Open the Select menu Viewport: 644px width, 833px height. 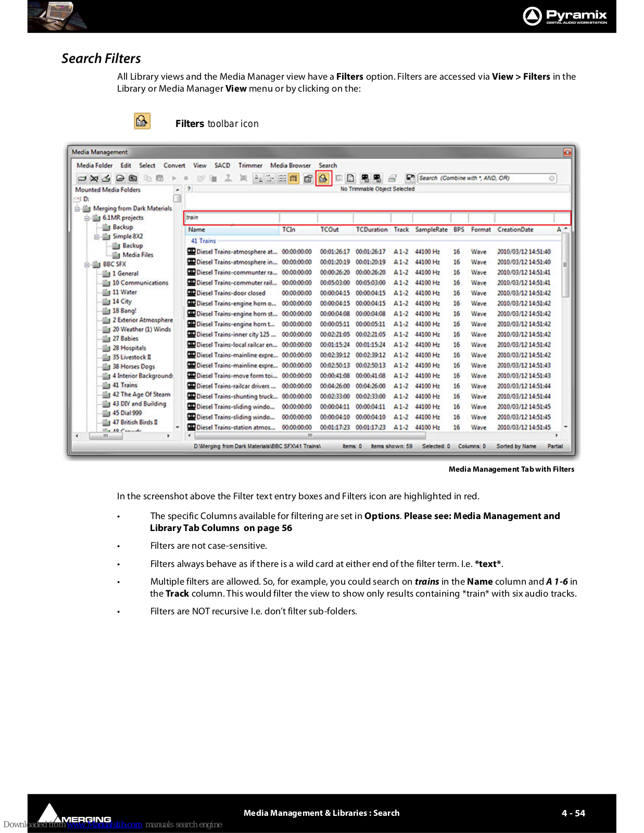click(x=147, y=166)
